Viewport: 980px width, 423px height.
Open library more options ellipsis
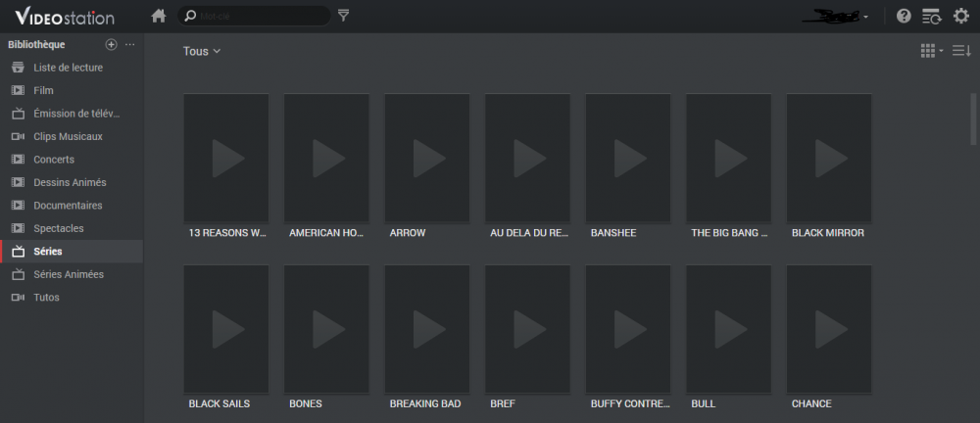click(x=130, y=44)
